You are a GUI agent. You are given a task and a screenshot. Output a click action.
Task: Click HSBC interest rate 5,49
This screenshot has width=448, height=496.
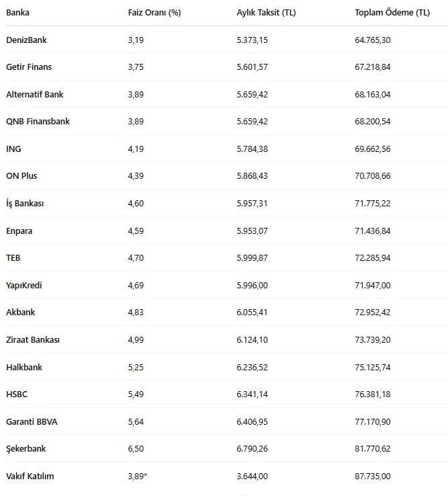click(136, 394)
